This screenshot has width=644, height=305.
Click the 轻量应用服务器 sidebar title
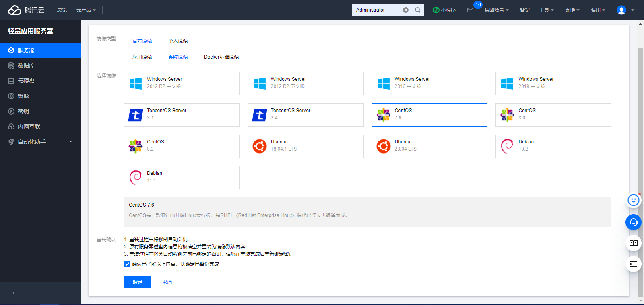pyautogui.click(x=31, y=31)
